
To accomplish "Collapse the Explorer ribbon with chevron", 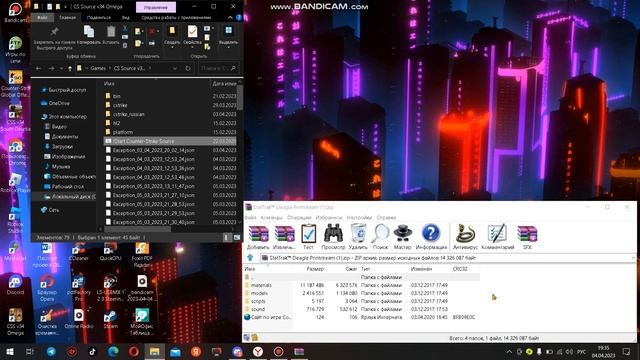I will (x=230, y=18).
